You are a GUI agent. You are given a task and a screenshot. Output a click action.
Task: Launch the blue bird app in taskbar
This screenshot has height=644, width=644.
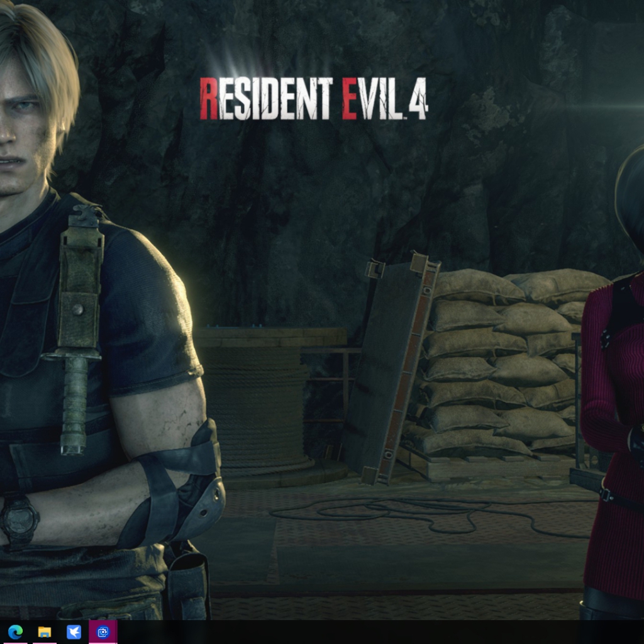point(74,631)
